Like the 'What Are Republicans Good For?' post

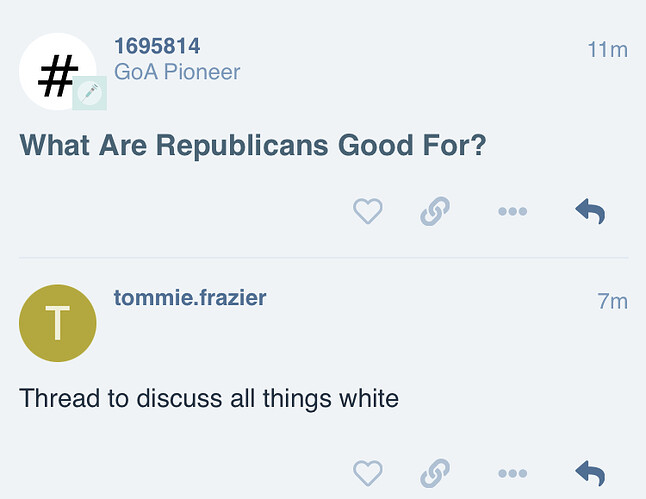[x=368, y=211]
